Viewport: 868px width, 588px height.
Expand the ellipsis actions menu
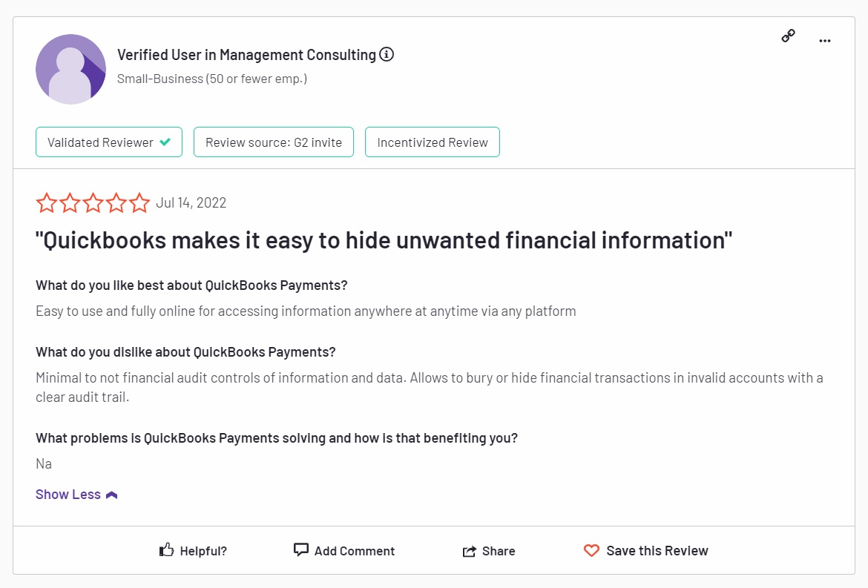825,41
